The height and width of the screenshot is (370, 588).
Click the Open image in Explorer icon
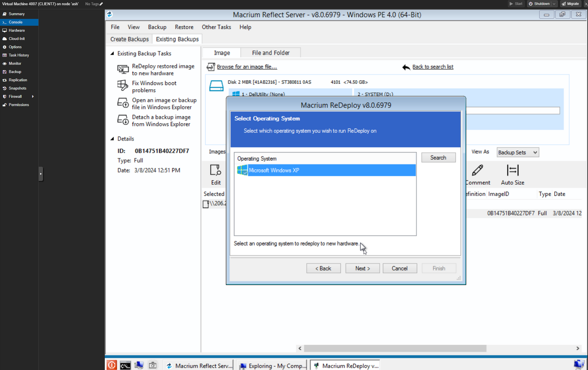click(123, 103)
